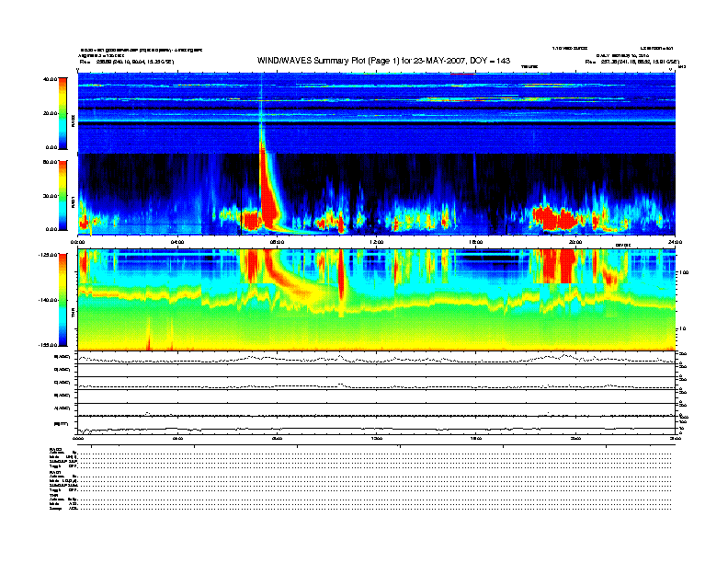Image resolution: width=728 pixels, height=563 pixels.
Task: Click the -155.00 label on TNR scale
Action: click(x=48, y=345)
